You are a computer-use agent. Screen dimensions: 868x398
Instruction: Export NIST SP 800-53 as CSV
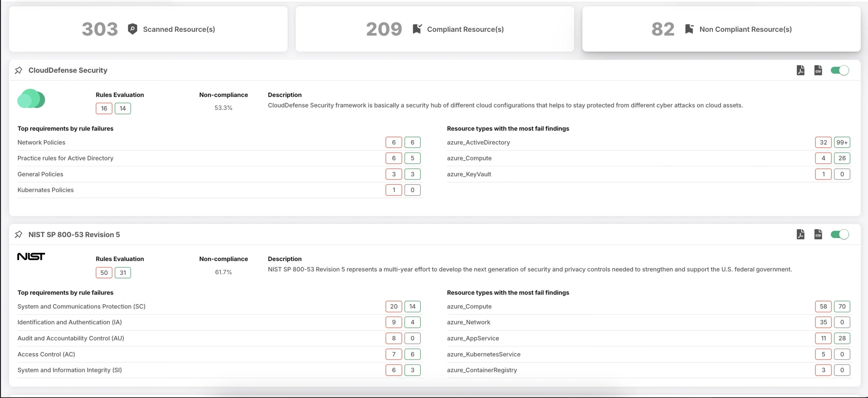[x=818, y=234]
